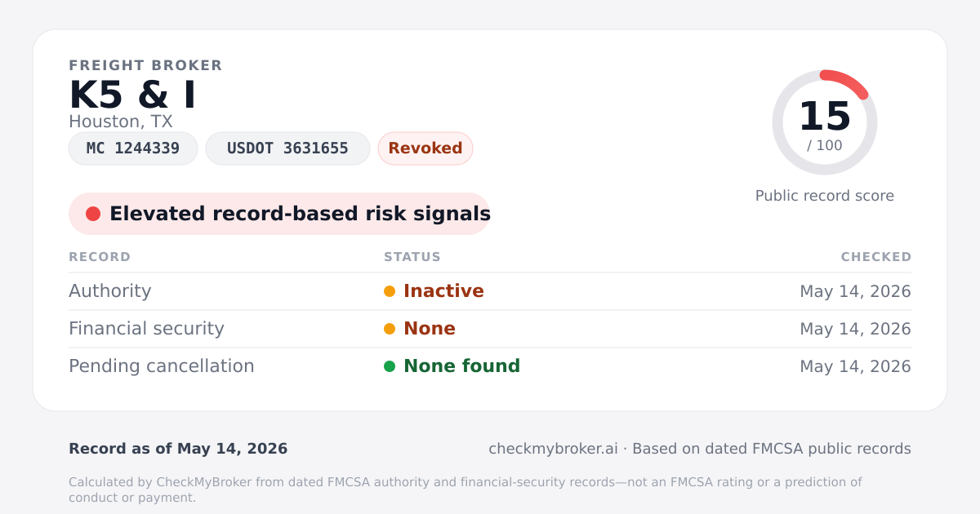Select the Financial security row label

click(x=146, y=329)
